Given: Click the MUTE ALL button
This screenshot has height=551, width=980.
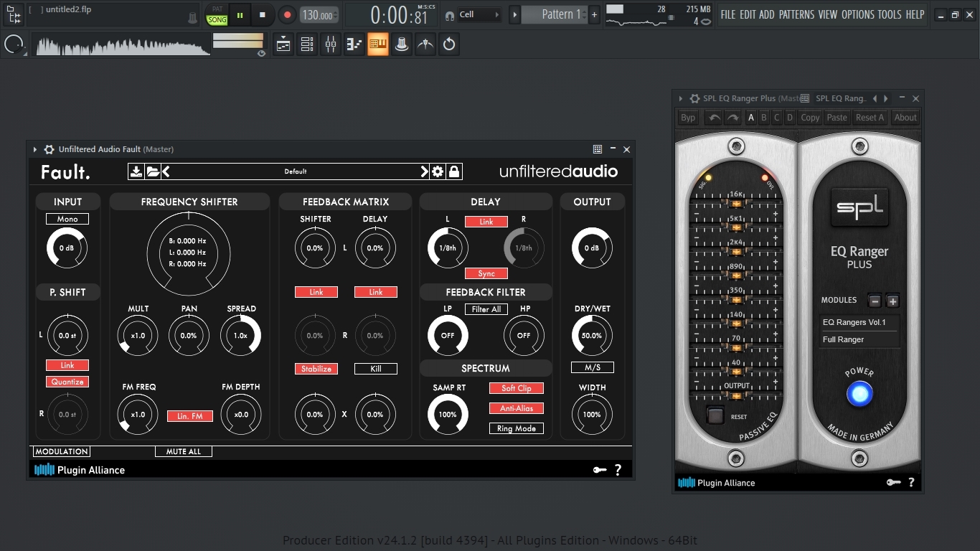Looking at the screenshot, I should 184,451.
